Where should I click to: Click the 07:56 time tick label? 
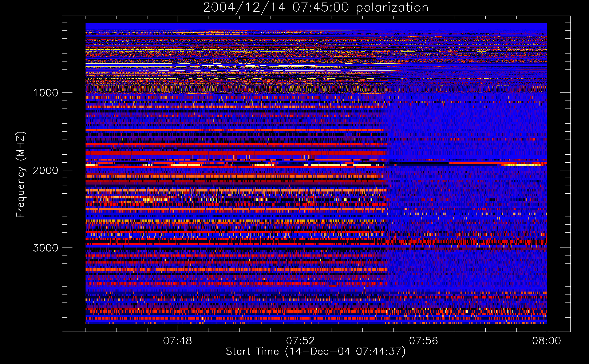(x=423, y=341)
